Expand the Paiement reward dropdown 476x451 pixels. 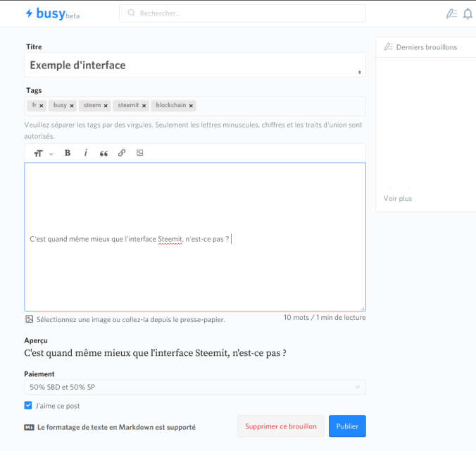[194, 387]
